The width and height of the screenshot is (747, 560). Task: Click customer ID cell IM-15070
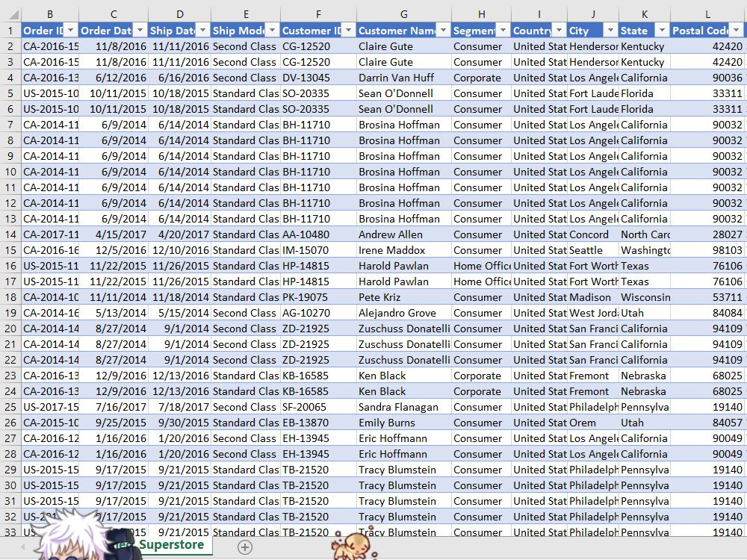tap(318, 250)
